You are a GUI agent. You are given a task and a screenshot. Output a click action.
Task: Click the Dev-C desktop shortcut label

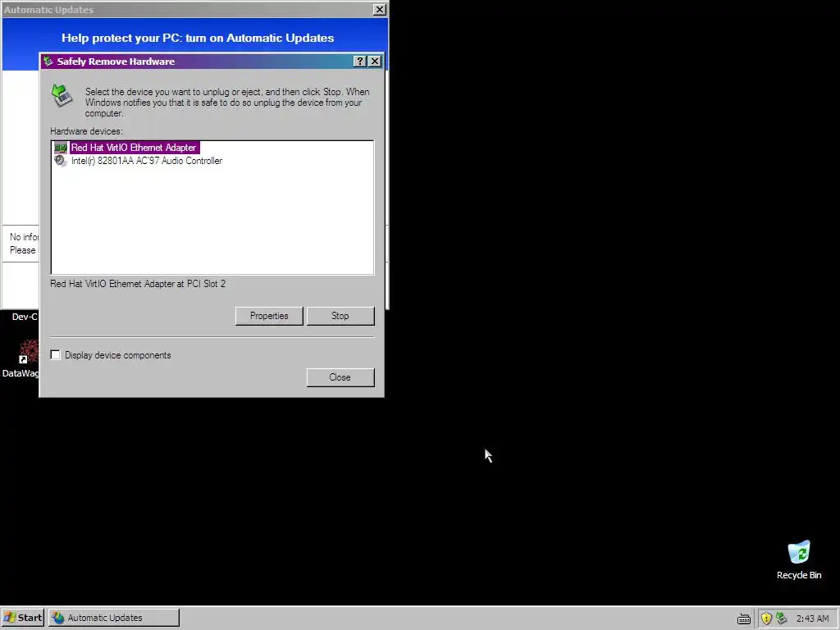(x=25, y=317)
